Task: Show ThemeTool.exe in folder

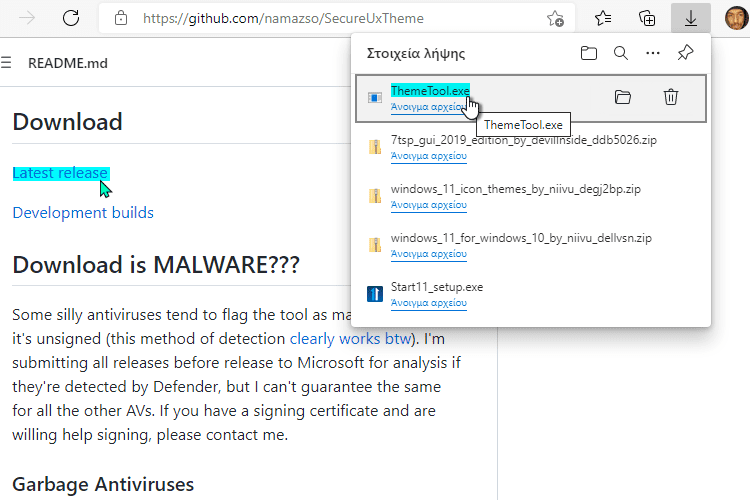Action: 623,97
